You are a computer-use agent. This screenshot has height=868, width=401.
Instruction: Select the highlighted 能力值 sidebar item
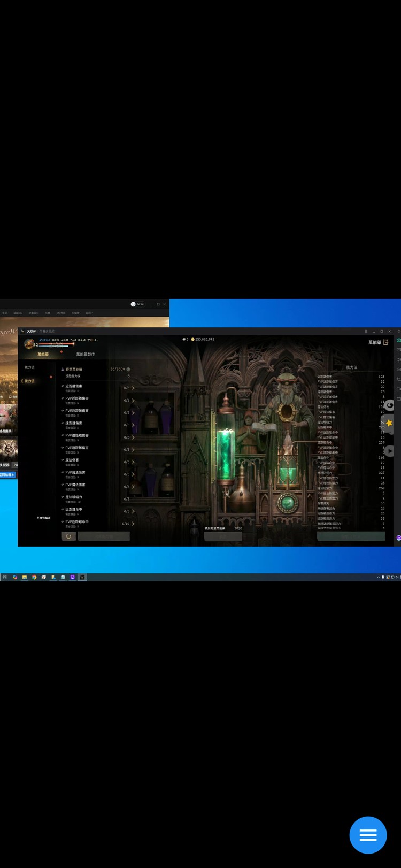click(29, 381)
